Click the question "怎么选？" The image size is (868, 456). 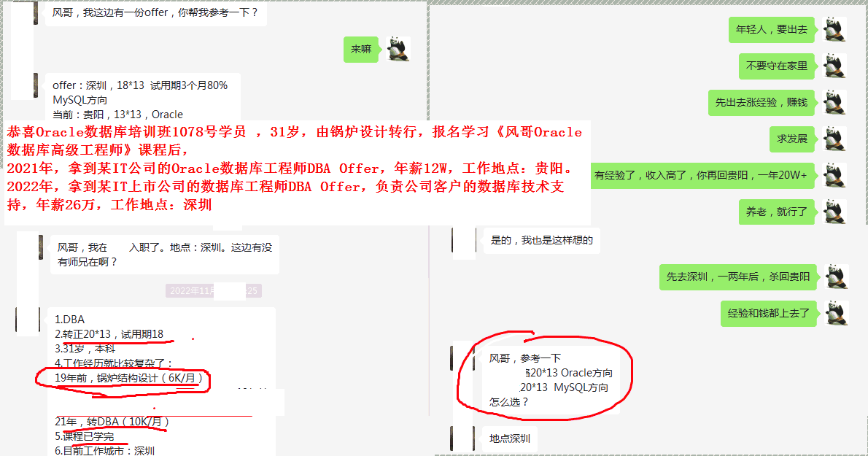[508, 402]
